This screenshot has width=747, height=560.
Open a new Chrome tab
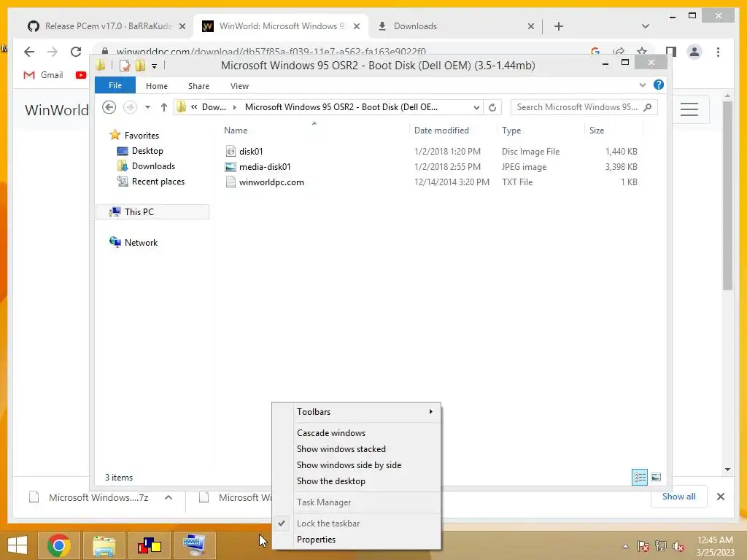coord(558,26)
